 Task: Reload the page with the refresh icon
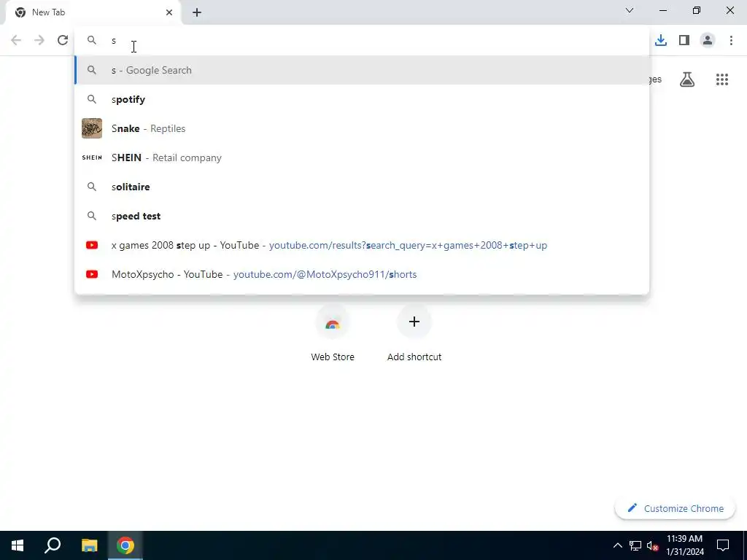pos(63,41)
